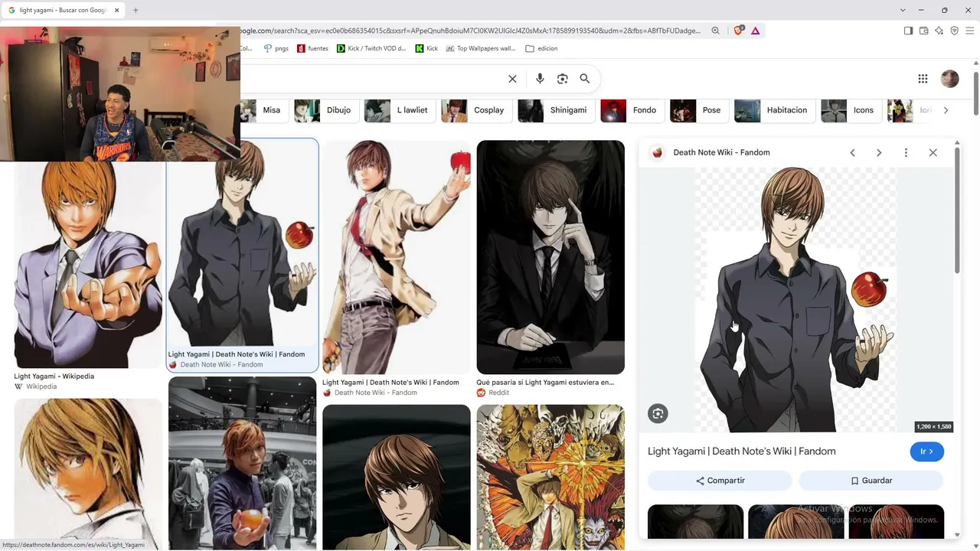
Task: Expand the edicion bookmark folder
Action: 541,48
